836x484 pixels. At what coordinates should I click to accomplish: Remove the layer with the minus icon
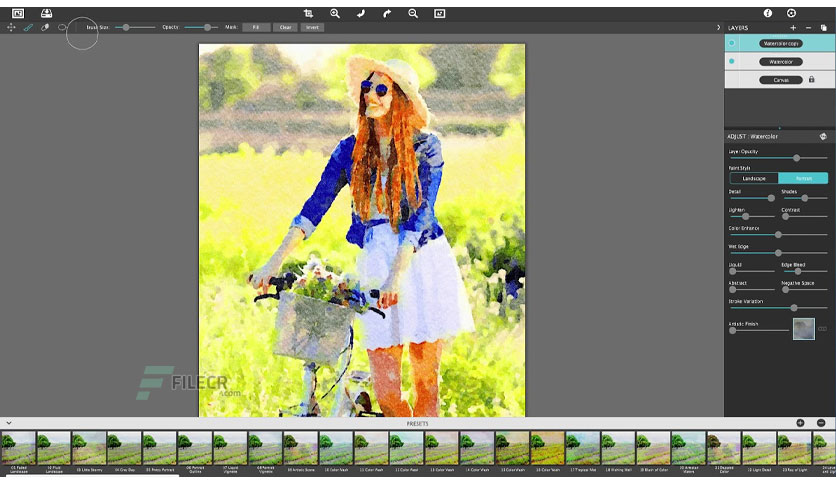click(808, 28)
